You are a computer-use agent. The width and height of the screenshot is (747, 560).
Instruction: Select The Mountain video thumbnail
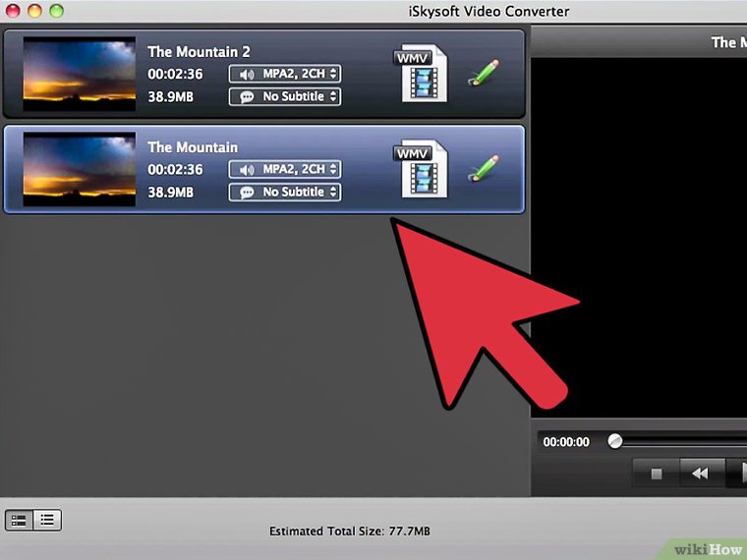click(x=79, y=169)
